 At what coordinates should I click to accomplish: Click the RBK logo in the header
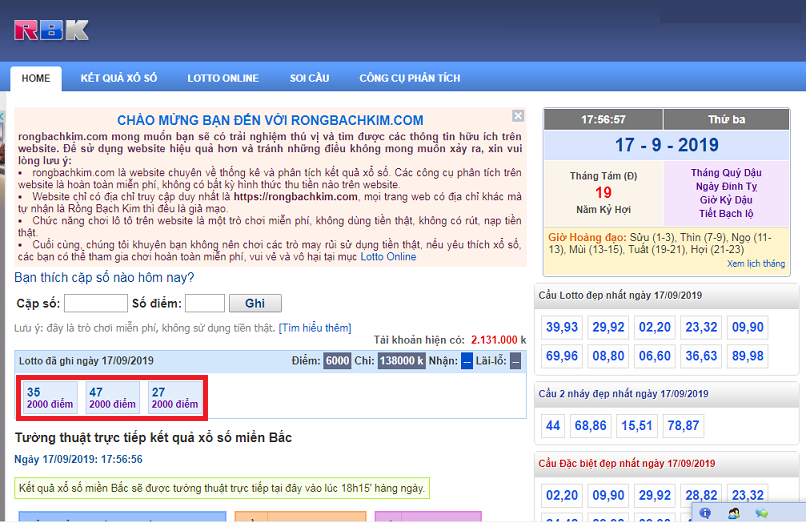(x=51, y=30)
